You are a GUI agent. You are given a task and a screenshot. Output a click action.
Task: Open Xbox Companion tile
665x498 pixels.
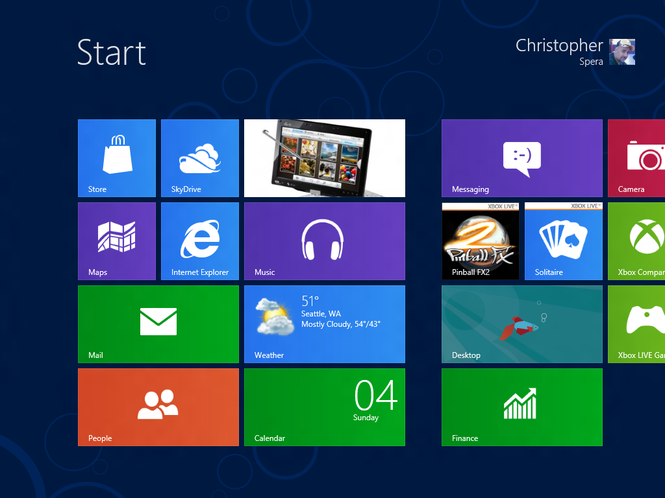(636, 241)
